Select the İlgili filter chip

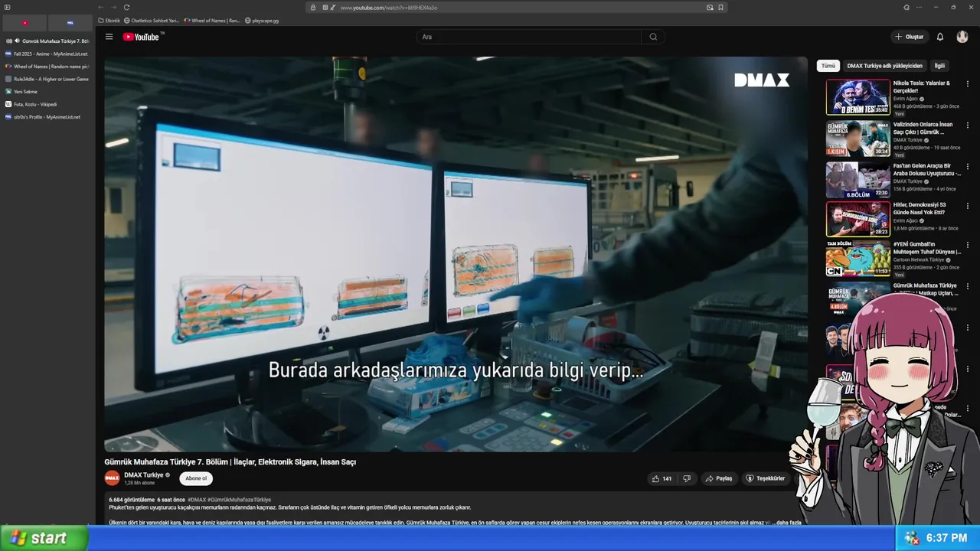(939, 66)
